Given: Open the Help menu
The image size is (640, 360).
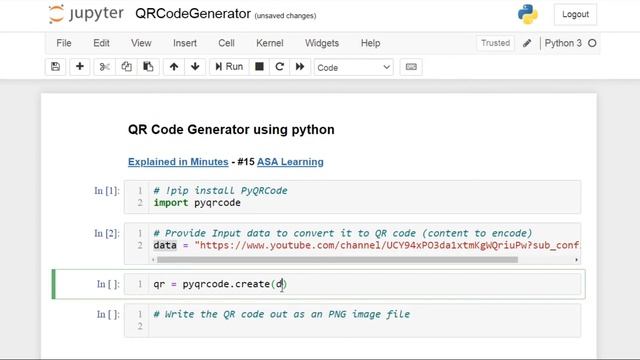Looking at the screenshot, I should 371,43.
